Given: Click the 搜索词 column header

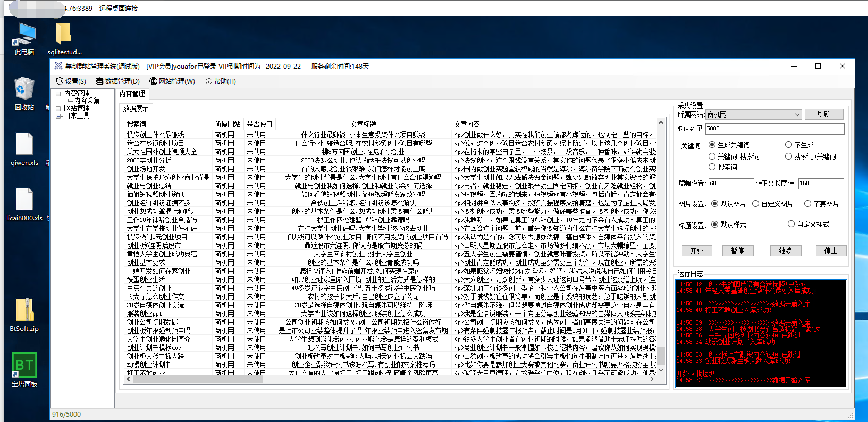Looking at the screenshot, I should tap(167, 124).
